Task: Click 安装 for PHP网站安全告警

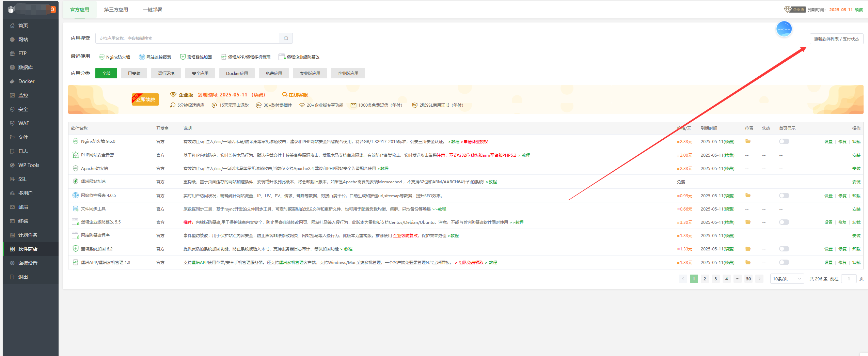Action: pyautogui.click(x=856, y=155)
